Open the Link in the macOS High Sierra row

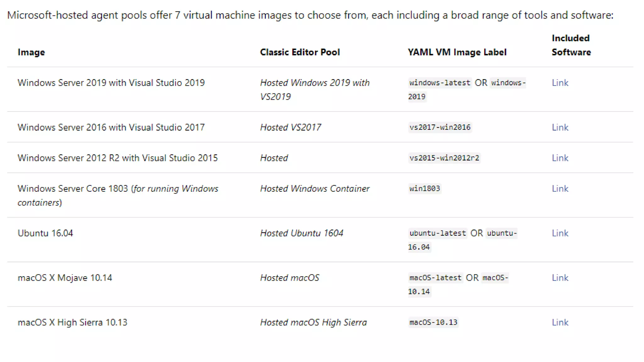coord(560,322)
